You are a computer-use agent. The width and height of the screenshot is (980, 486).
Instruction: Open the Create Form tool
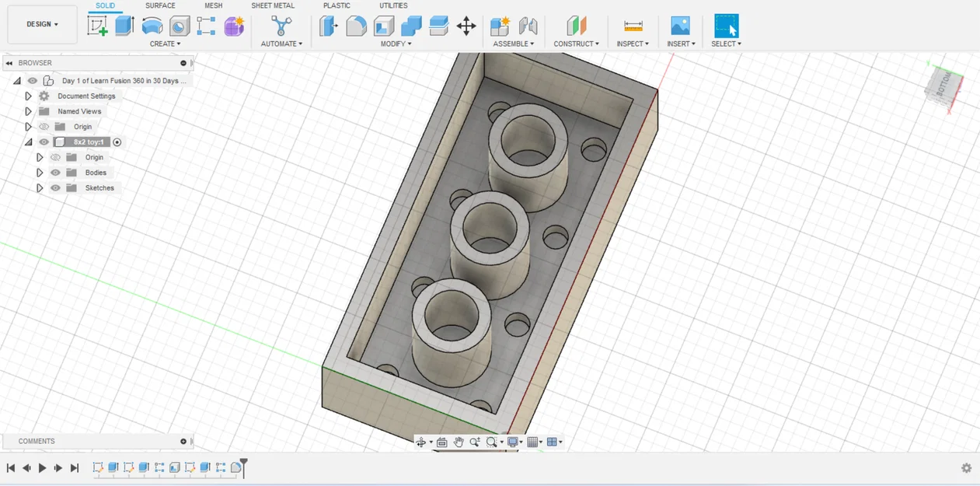point(235,26)
